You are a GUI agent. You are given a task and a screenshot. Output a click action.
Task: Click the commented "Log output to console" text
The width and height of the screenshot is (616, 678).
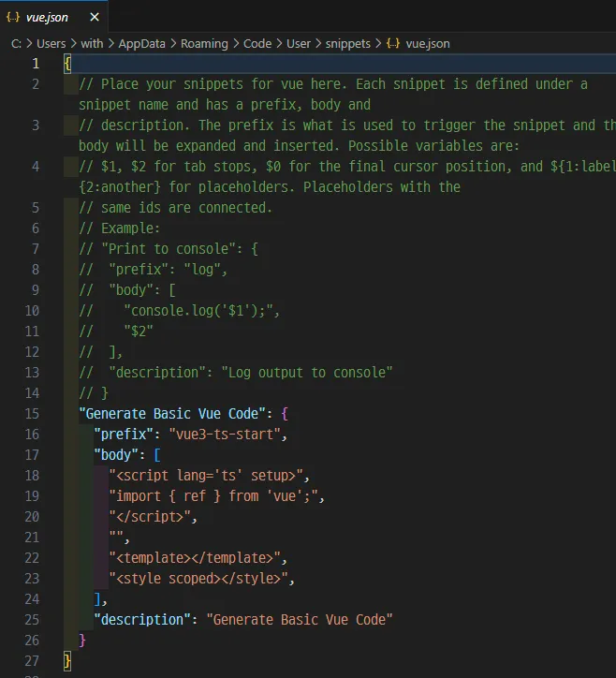tap(307, 373)
